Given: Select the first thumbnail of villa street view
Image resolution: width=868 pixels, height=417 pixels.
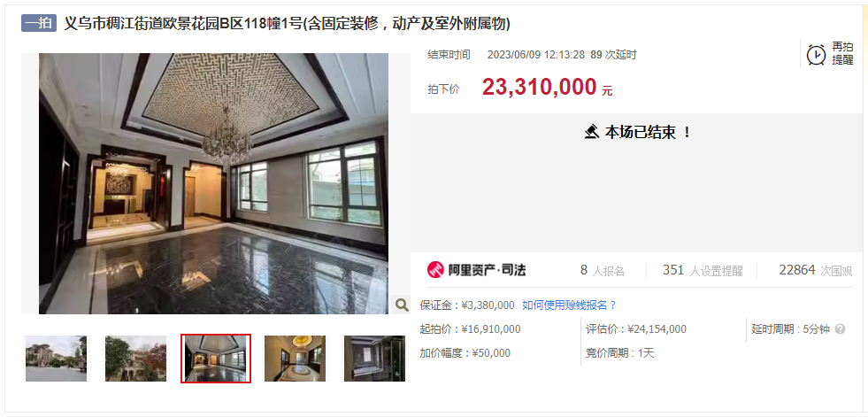Looking at the screenshot, I should pos(56,359).
